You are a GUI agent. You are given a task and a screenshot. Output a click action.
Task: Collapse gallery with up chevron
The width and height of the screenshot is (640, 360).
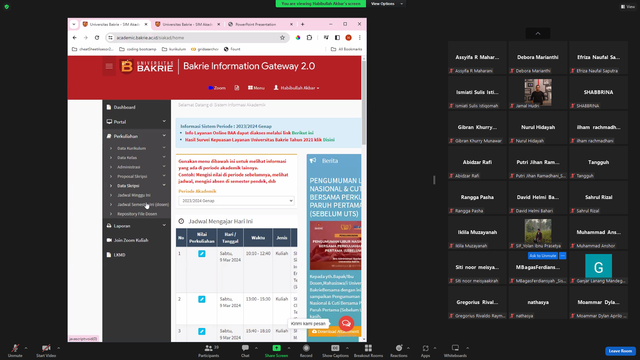pos(538,33)
